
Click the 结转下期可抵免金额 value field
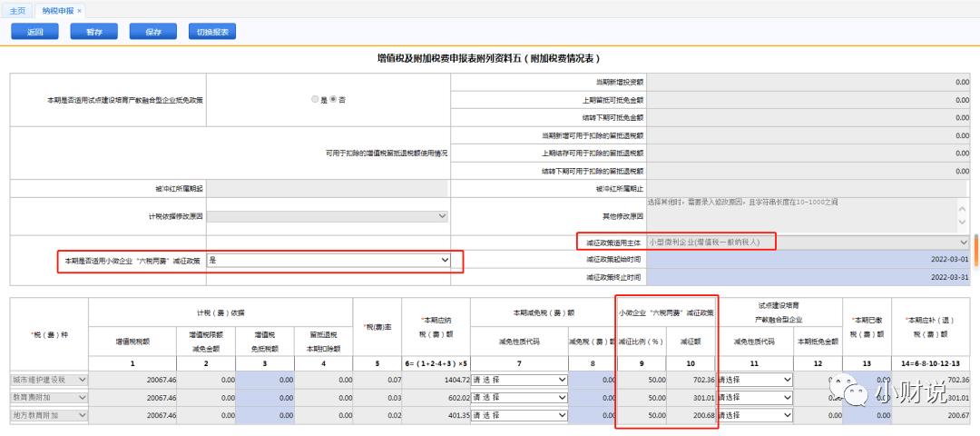point(808,117)
